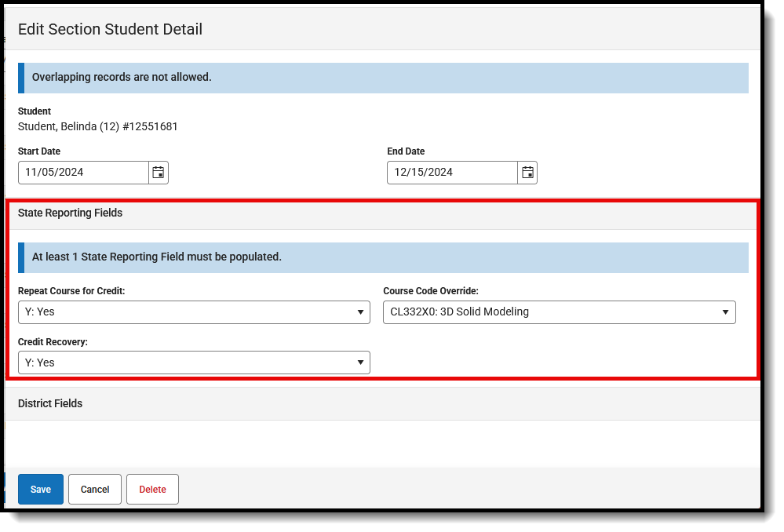
Task: Click the calendar icon next to 11/05/2024
Action: click(158, 172)
